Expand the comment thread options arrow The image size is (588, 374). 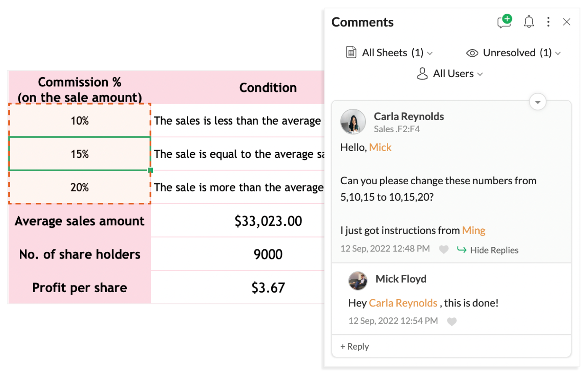pyautogui.click(x=538, y=102)
